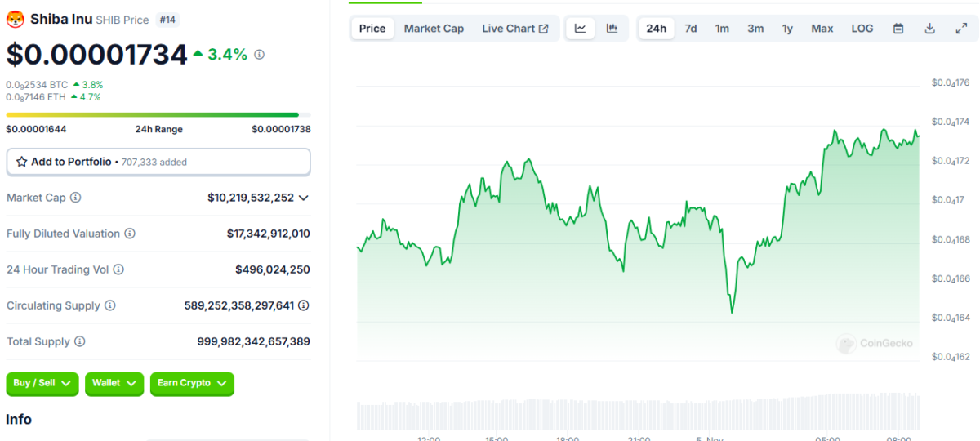Select the 7d time range

tap(691, 29)
